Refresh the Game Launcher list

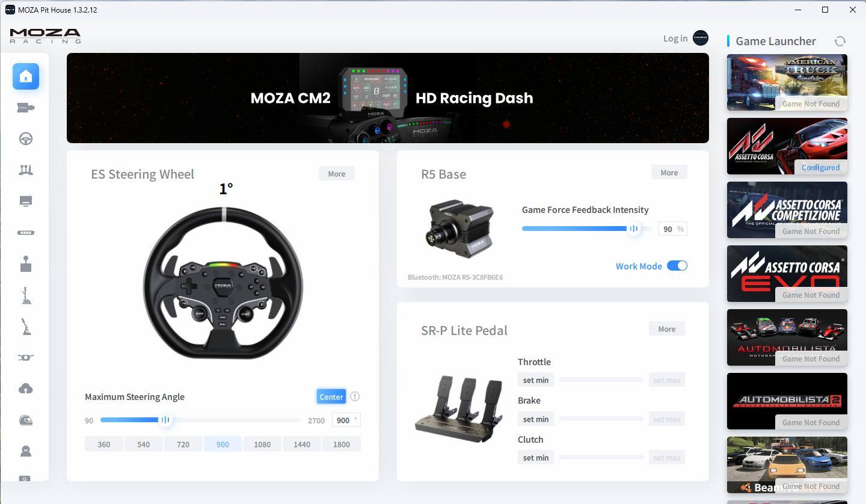[x=840, y=41]
